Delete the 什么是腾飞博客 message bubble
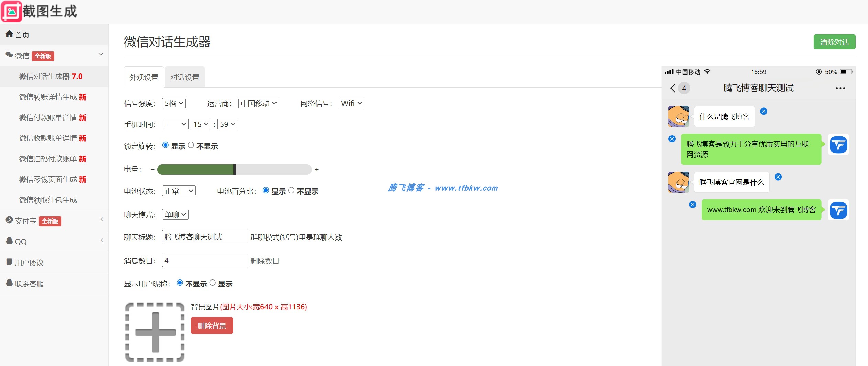868x366 pixels. click(764, 111)
